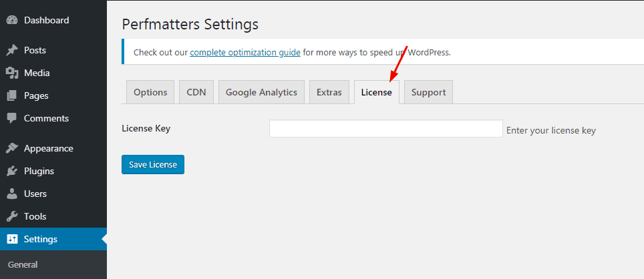
Task: Select the Google Analytics tab
Action: click(261, 92)
